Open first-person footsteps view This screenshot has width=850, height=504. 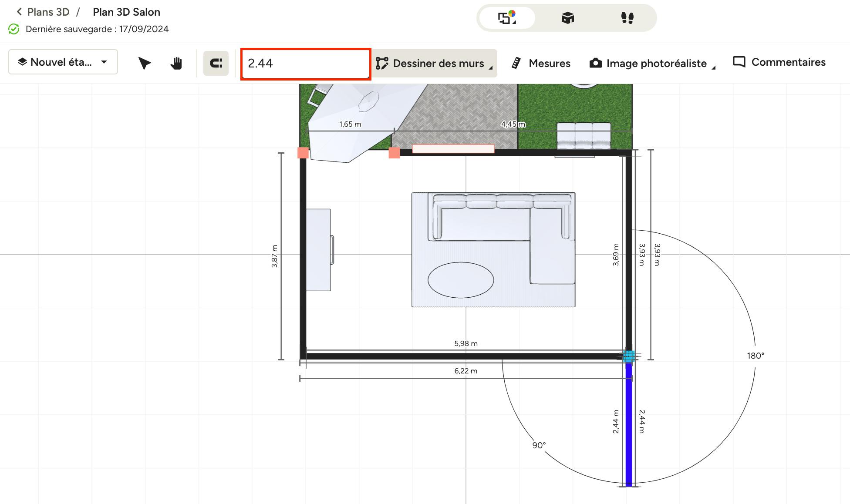pyautogui.click(x=627, y=18)
